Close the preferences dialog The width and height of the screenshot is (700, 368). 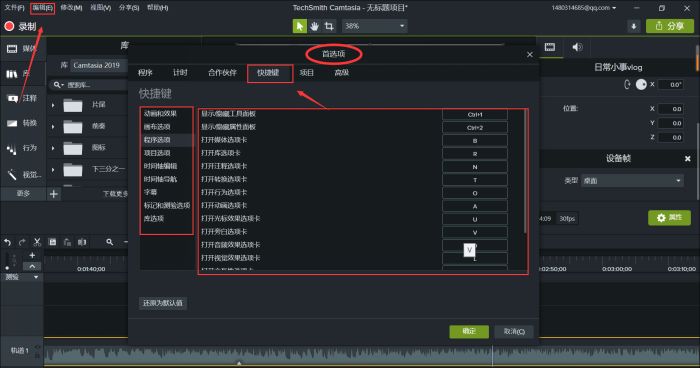point(529,54)
